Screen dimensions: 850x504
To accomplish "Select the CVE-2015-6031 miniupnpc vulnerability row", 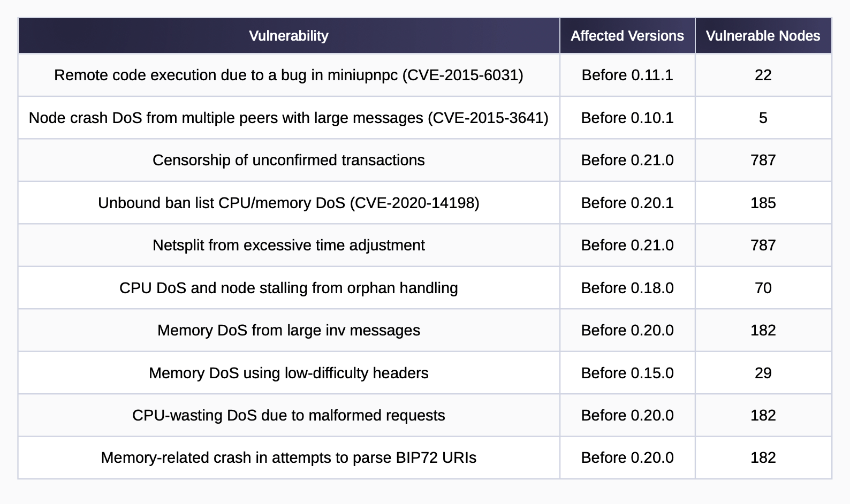I will coord(424,75).
